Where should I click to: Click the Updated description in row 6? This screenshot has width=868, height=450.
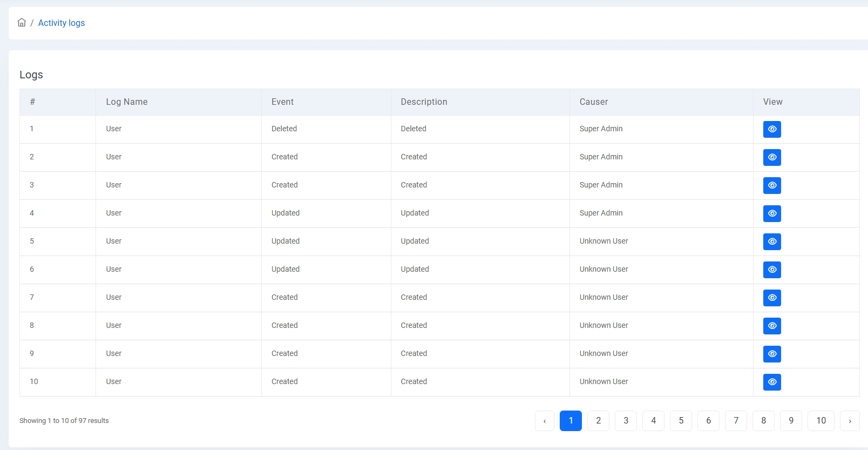415,269
